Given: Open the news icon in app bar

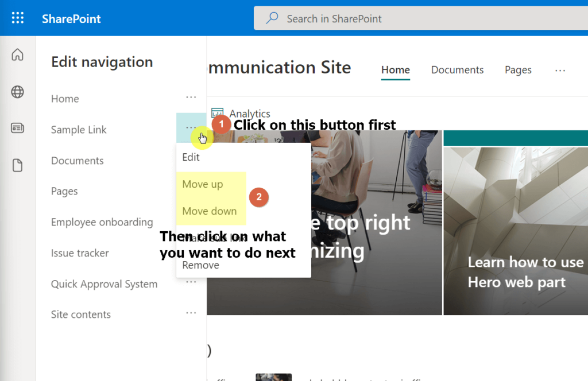Looking at the screenshot, I should click(x=17, y=128).
